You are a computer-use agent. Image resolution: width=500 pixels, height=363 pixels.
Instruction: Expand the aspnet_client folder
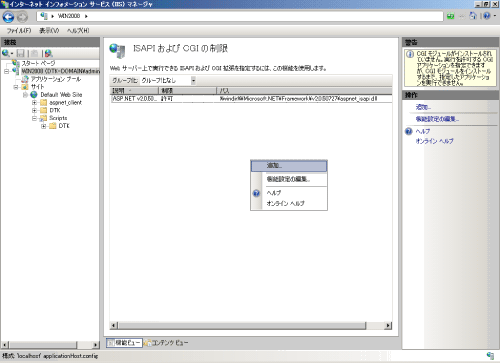point(34,103)
